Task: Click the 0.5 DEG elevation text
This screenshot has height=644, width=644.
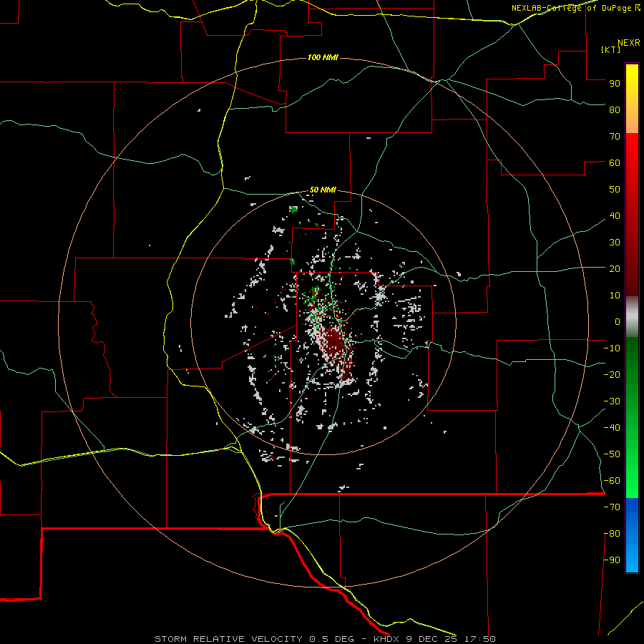Action: coord(331,639)
